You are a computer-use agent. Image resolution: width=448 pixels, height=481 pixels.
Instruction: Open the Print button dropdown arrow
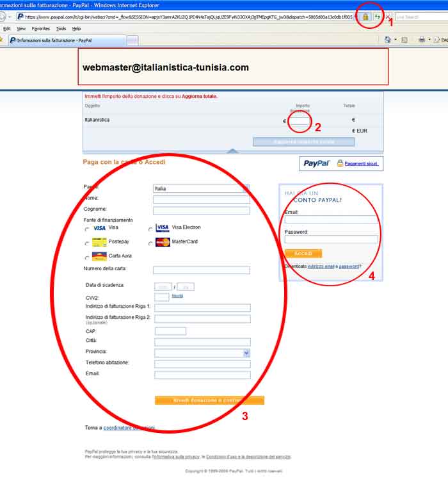(429, 40)
